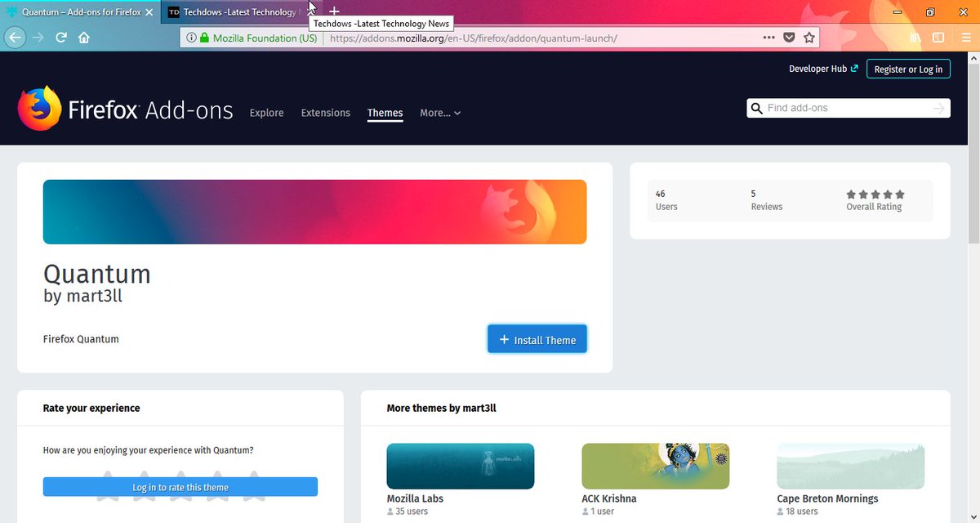Bookmark this page with the star icon
The width and height of the screenshot is (980, 523).
(808, 38)
